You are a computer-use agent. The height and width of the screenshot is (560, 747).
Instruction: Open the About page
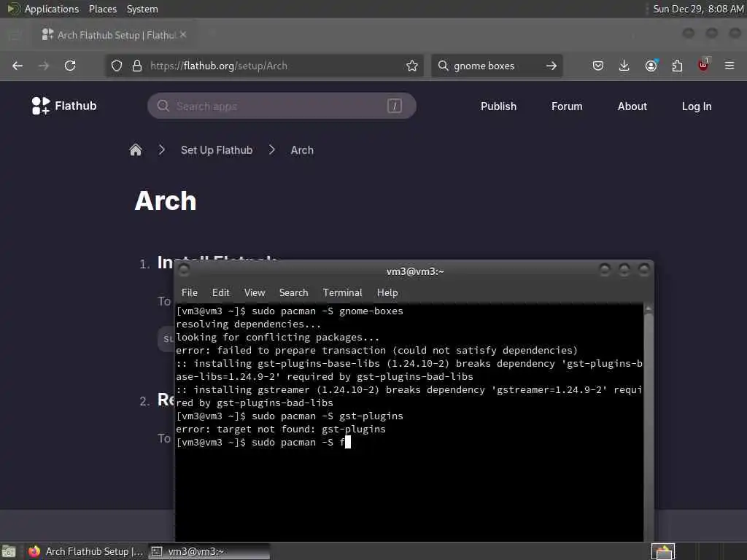click(632, 106)
